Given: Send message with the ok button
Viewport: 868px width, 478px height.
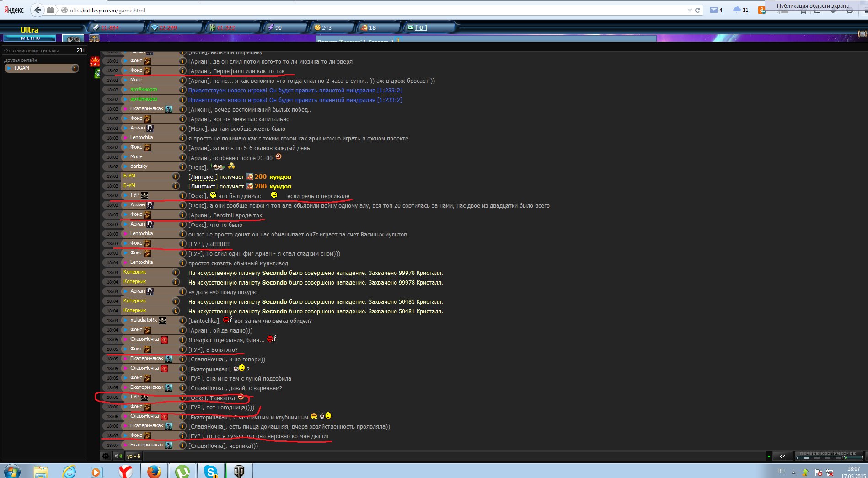Looking at the screenshot, I should pos(782,456).
